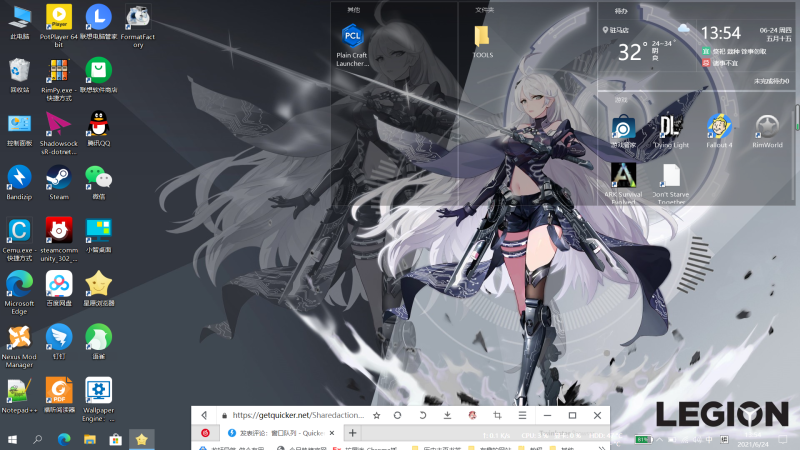Viewport: 800px width, 450px height.
Task: Click the star browser taskbar button
Action: point(142,439)
